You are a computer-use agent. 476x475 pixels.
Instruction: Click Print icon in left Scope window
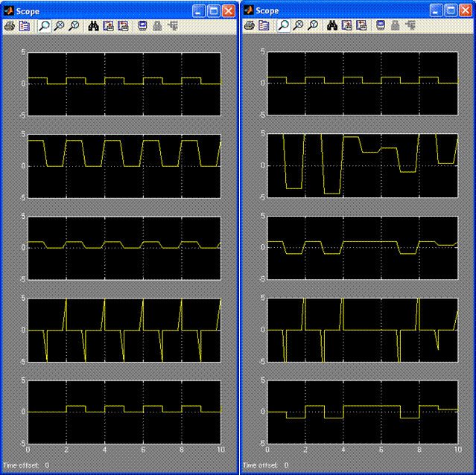[10, 26]
